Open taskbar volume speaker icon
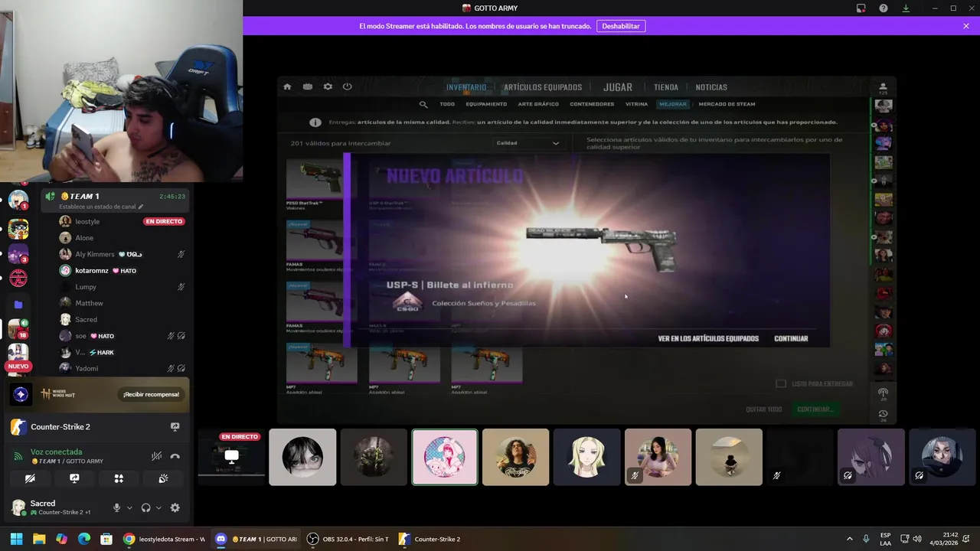 [x=917, y=539]
